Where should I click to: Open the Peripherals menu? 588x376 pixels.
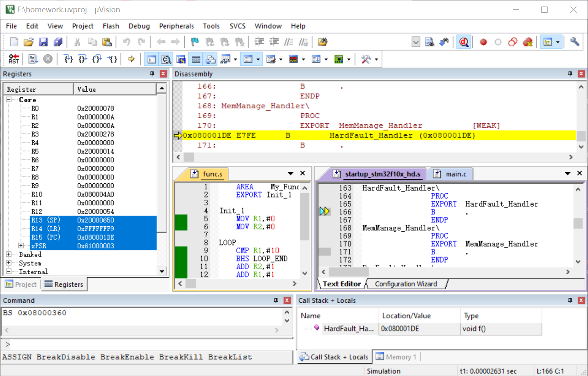pyautogui.click(x=177, y=26)
